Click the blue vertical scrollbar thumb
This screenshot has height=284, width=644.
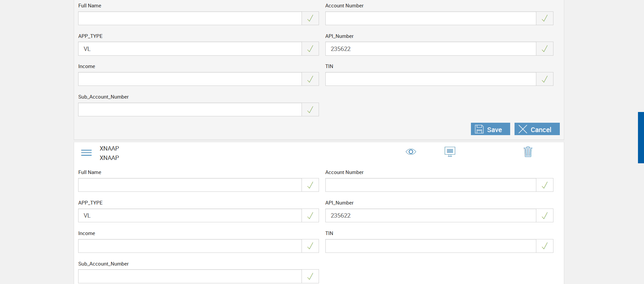pyautogui.click(x=641, y=137)
